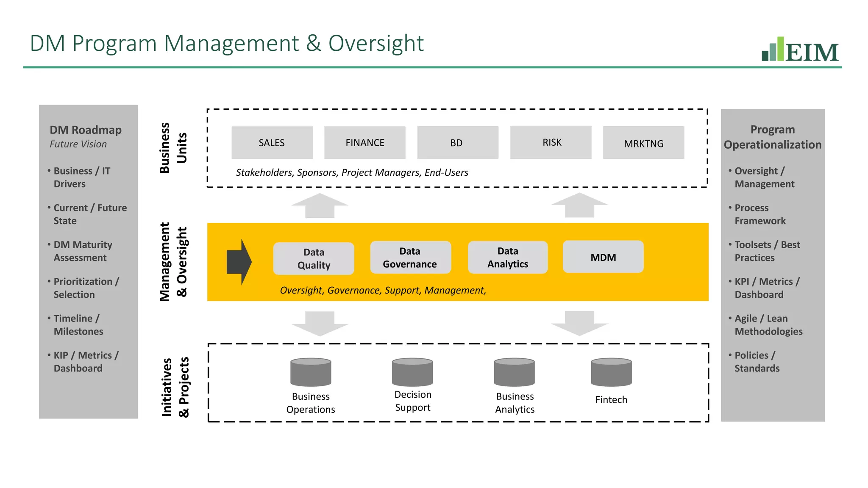Click the dark right-pointing arrow icon
This screenshot has height=488, width=868.
coord(239,262)
